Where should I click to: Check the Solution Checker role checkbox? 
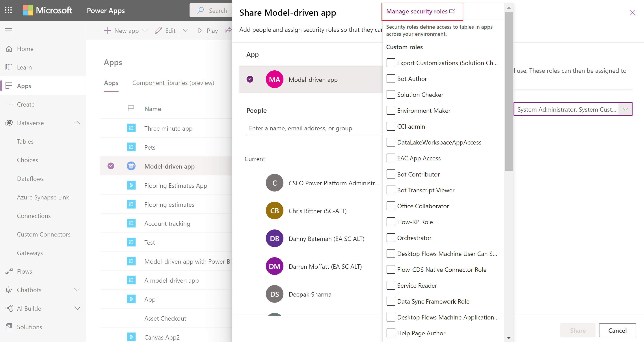coord(391,94)
